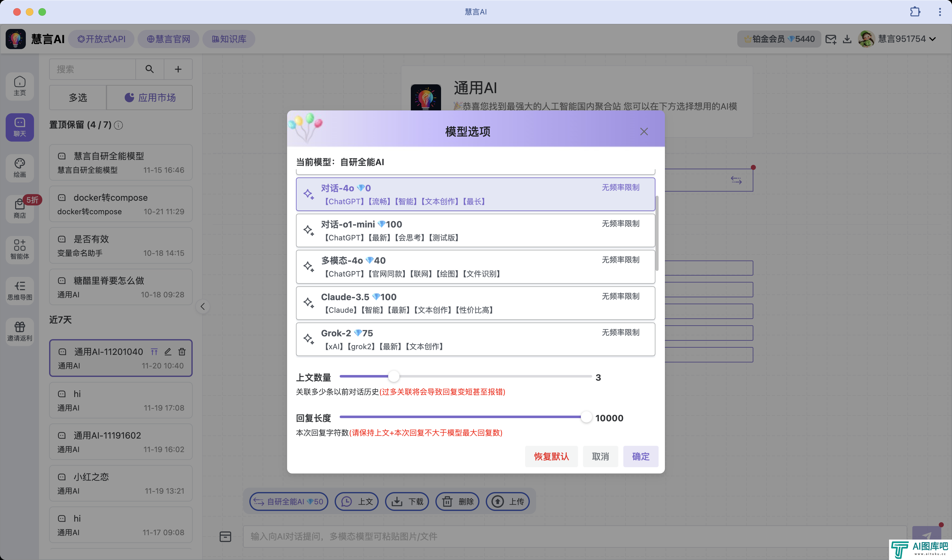Image resolution: width=952 pixels, height=560 pixels.
Task: Click the download icon in header
Action: pos(847,39)
